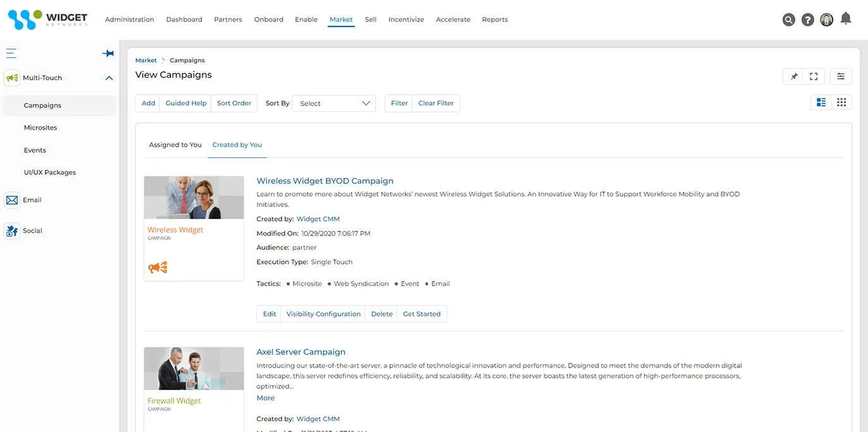
Task: Open the Sort By Select dropdown
Action: [333, 102]
